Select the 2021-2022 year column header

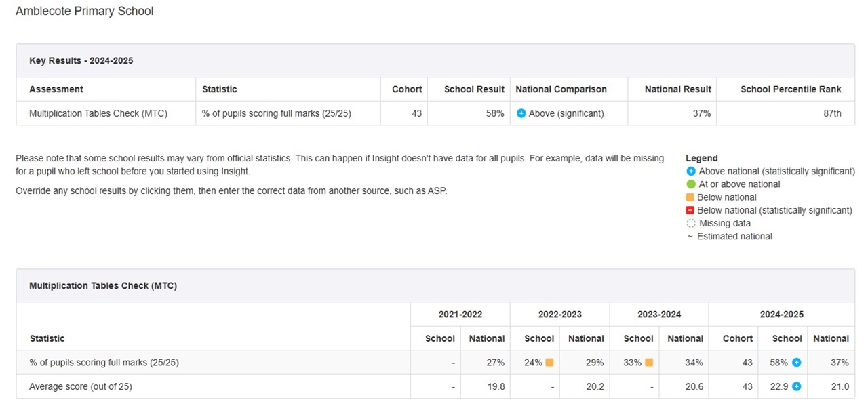pyautogui.click(x=460, y=315)
